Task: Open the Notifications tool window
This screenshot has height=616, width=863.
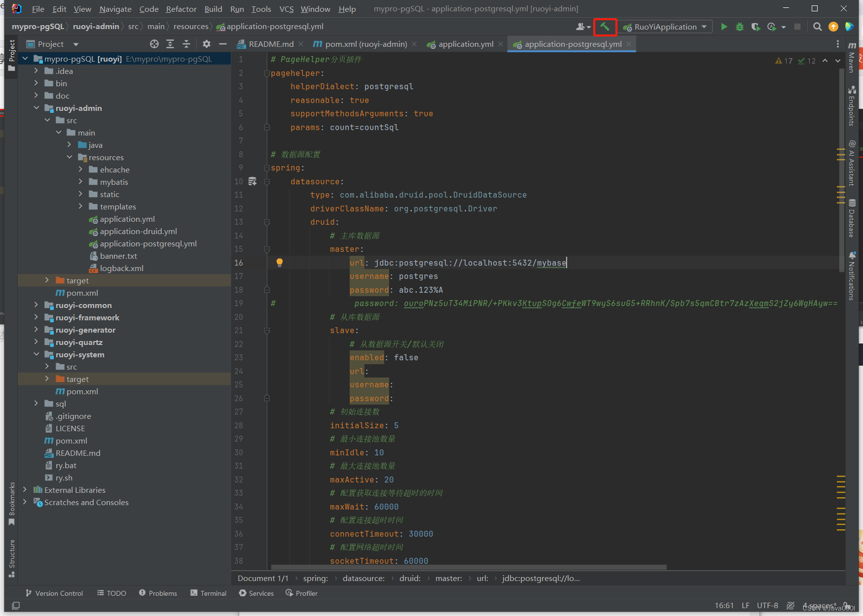Action: pos(852,276)
